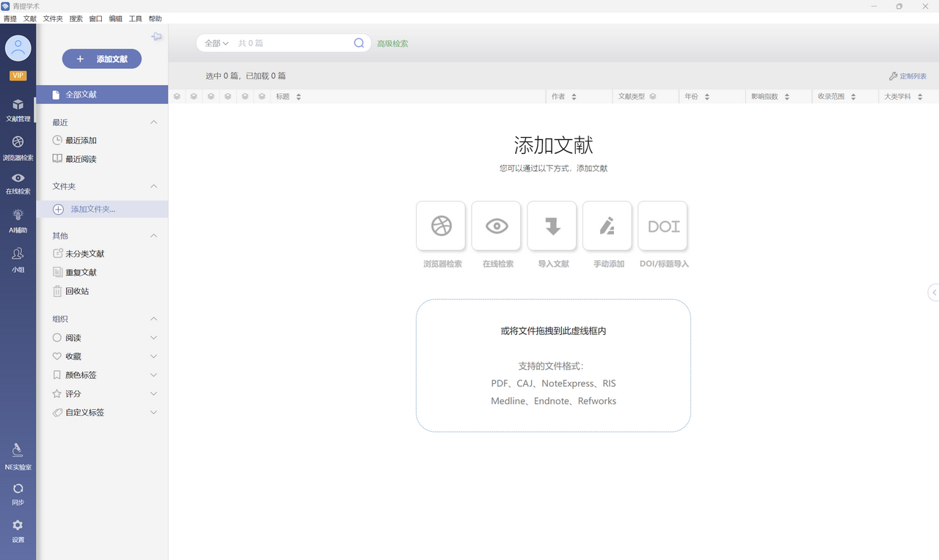Click the DOI/标题导入 card
The height and width of the screenshot is (560, 939).
tap(663, 226)
